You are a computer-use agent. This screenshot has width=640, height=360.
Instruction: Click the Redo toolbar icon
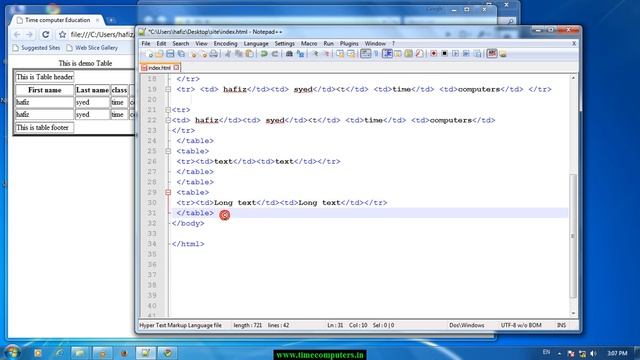click(x=275, y=54)
